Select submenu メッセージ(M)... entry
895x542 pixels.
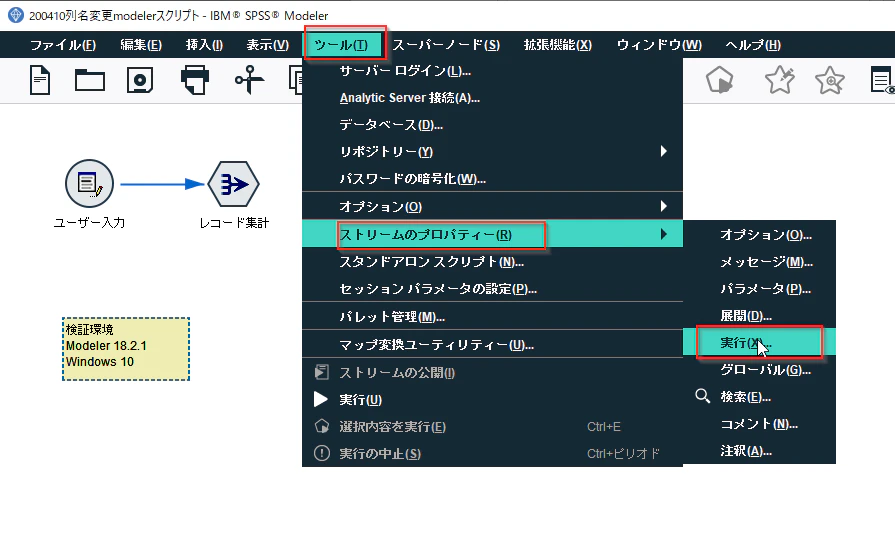(759, 261)
